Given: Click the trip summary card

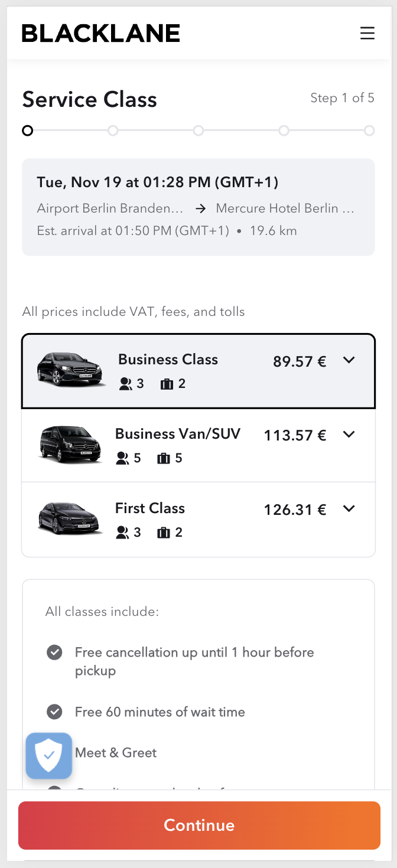Looking at the screenshot, I should (198, 207).
